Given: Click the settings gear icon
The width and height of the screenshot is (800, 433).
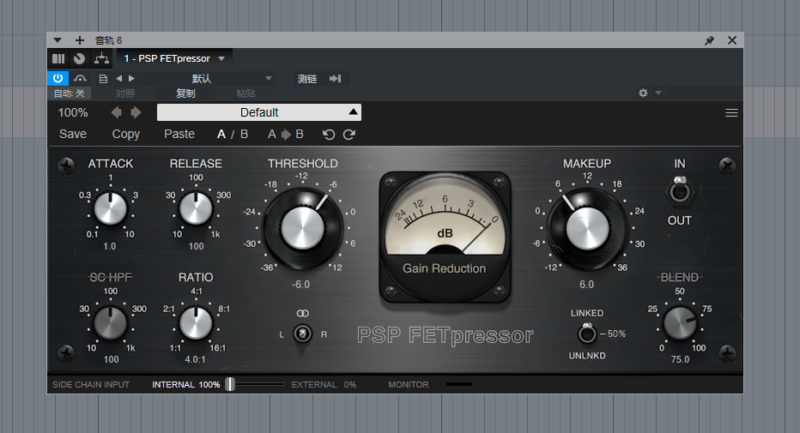Looking at the screenshot, I should pyautogui.click(x=643, y=94).
